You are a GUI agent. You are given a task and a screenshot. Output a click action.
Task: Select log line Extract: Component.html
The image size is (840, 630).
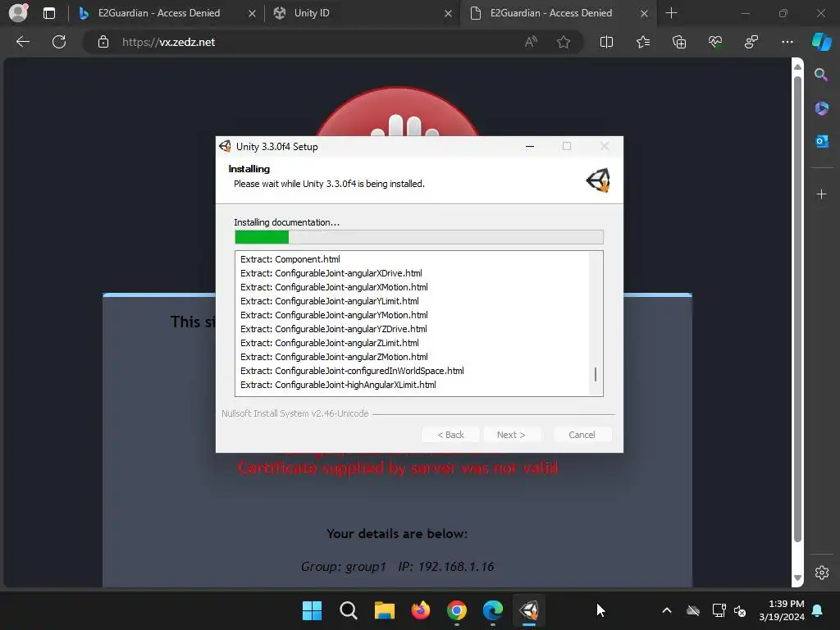(290, 259)
